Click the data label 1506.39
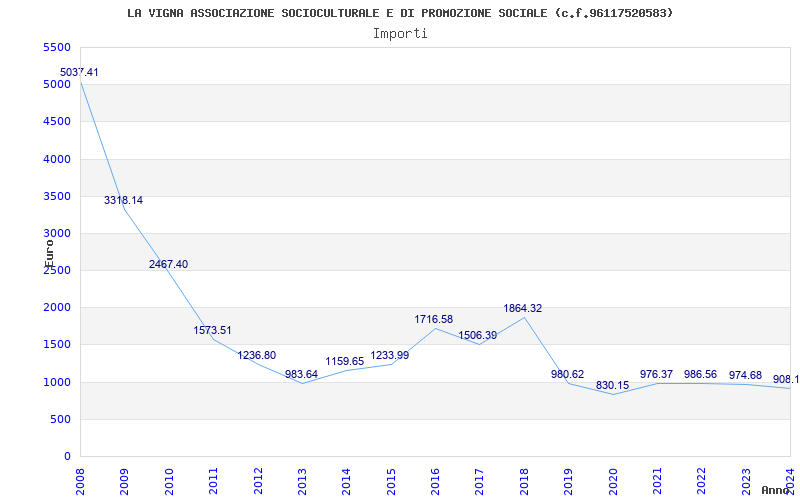Image resolution: width=800 pixels, height=500 pixels. tap(478, 335)
